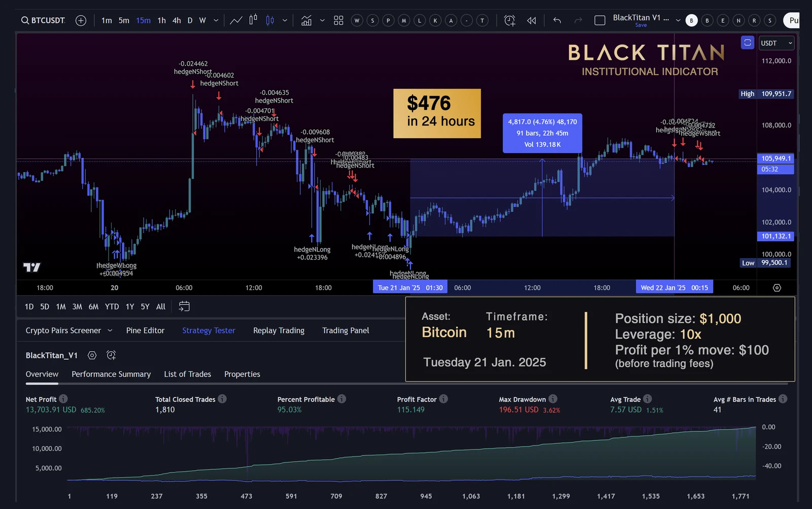Click the square layout icon beside BlackTitan V1
Image resolution: width=812 pixels, height=509 pixels.
(x=600, y=20)
